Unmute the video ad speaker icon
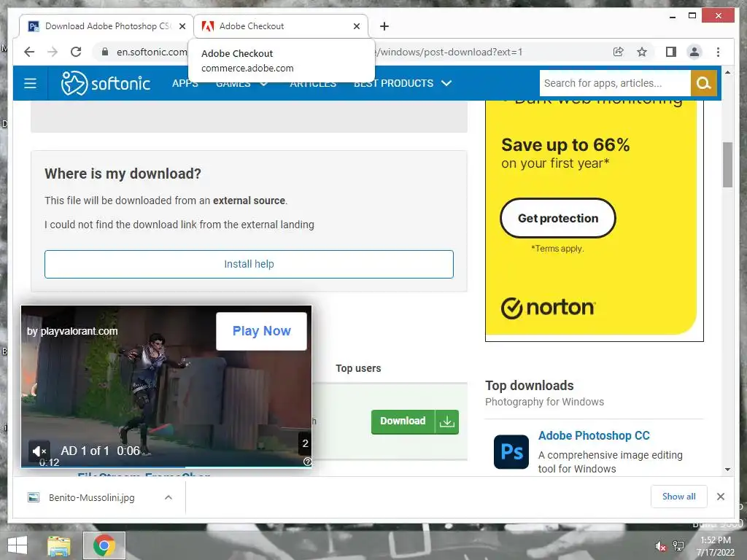The image size is (747, 560). tap(39, 451)
